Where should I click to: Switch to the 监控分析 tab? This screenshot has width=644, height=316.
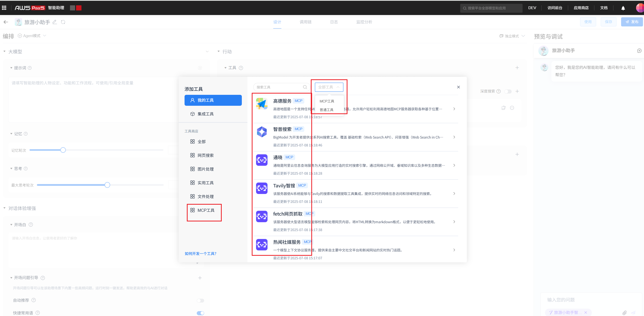point(364,22)
